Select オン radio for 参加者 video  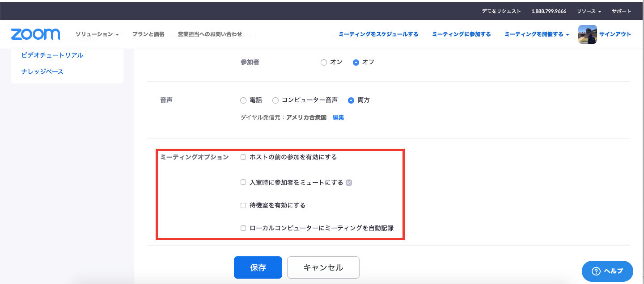click(x=324, y=63)
